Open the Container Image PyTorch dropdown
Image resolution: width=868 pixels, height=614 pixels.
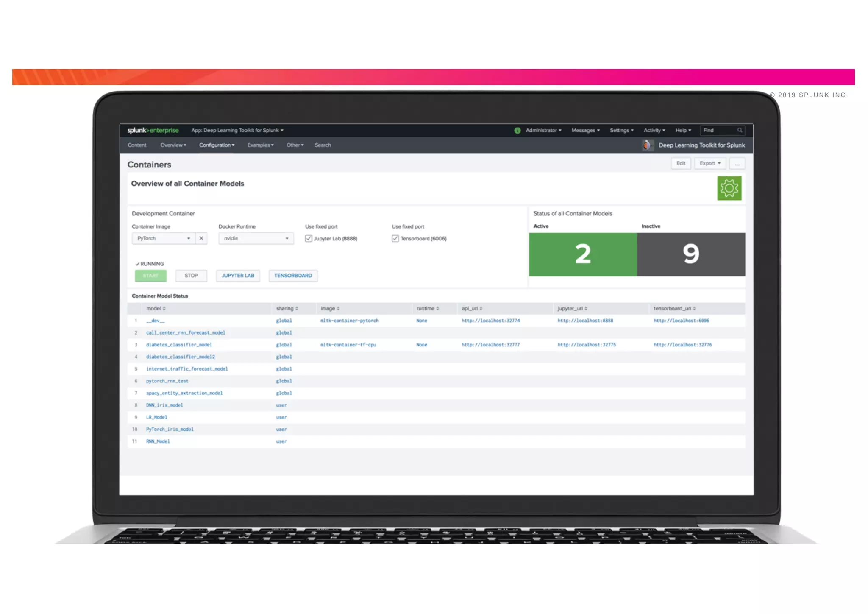[x=164, y=238]
